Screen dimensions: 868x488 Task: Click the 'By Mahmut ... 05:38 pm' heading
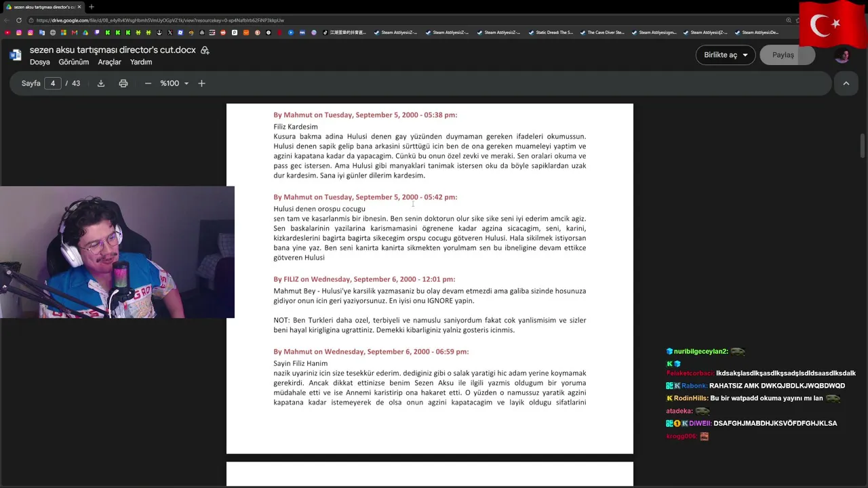pyautogui.click(x=365, y=115)
